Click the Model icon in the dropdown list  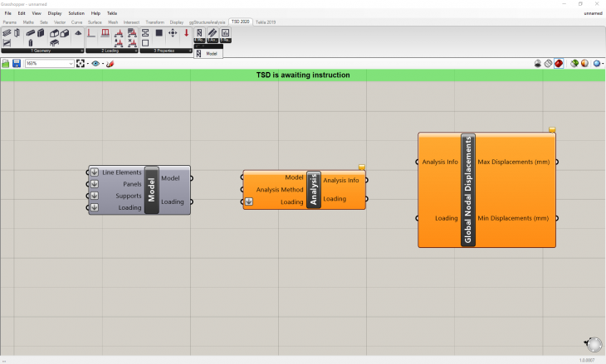coord(198,54)
